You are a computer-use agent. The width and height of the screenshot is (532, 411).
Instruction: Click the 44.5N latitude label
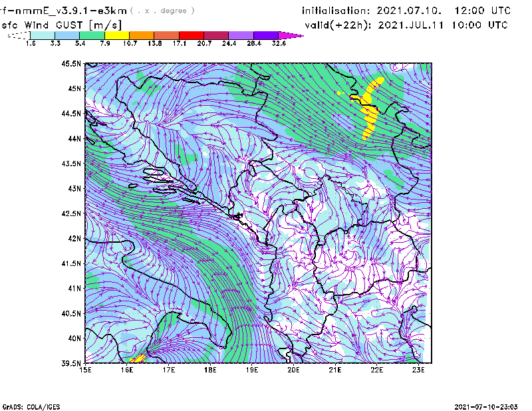pos(71,113)
